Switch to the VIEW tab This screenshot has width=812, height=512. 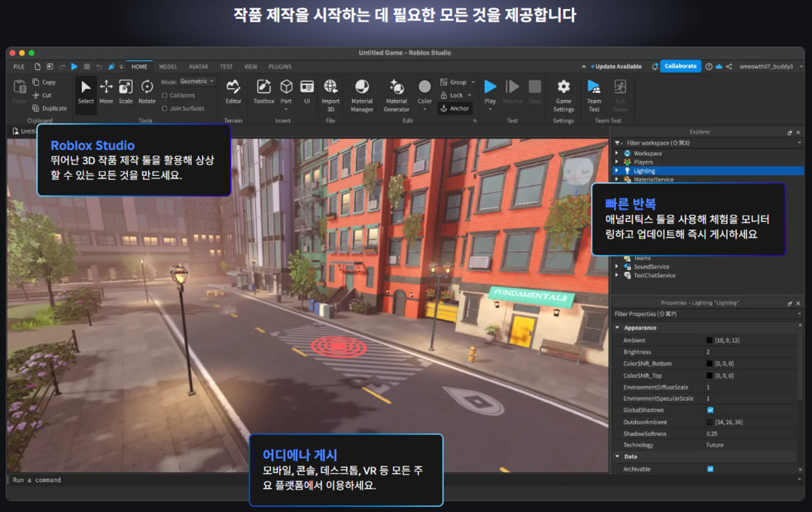(x=251, y=67)
